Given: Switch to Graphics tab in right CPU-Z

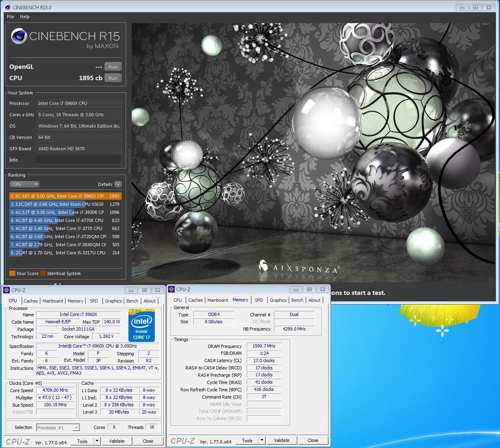Looking at the screenshot, I should click(278, 300).
